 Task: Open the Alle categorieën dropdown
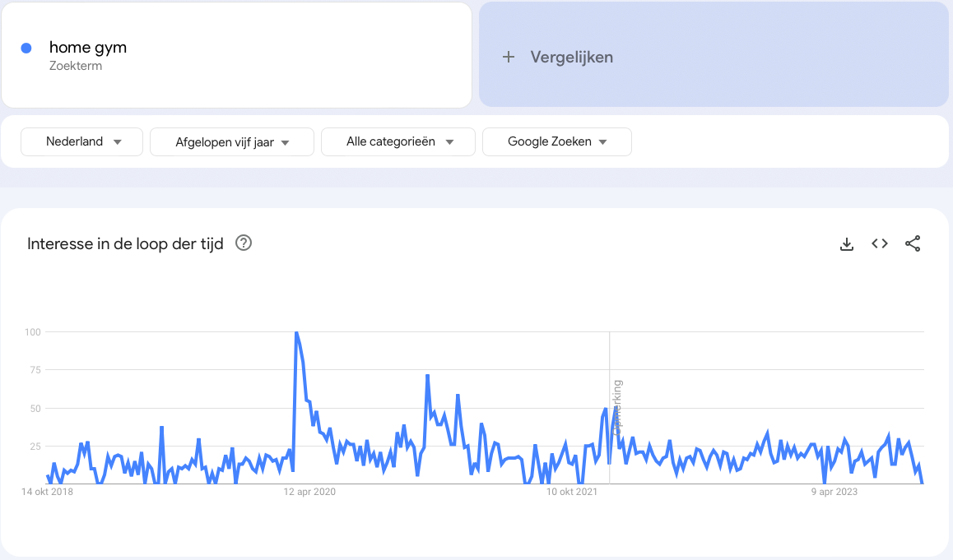(x=398, y=141)
